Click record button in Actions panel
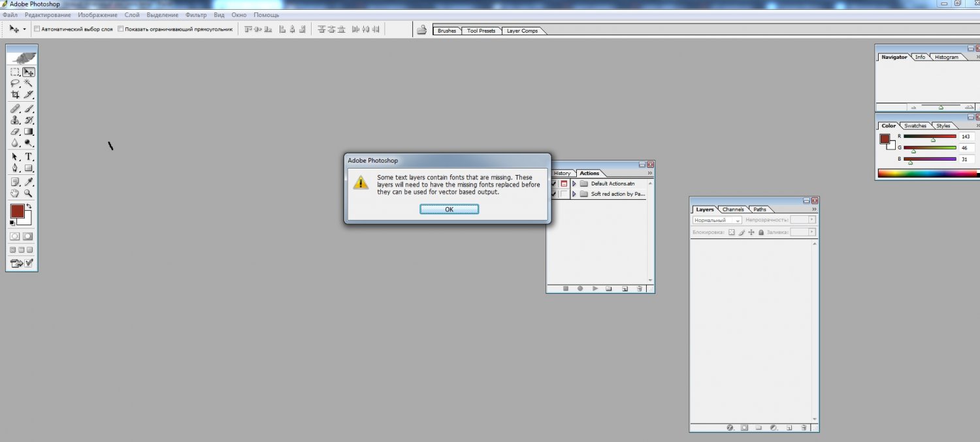 coord(580,288)
